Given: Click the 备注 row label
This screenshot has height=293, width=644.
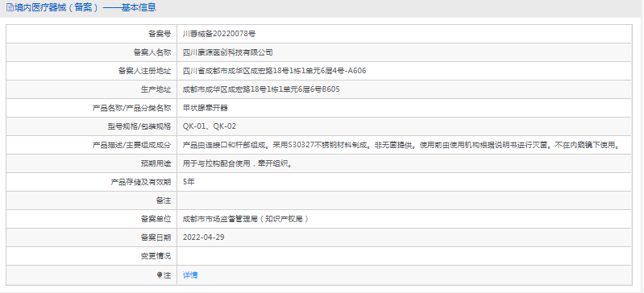Looking at the screenshot, I should click(x=163, y=200).
